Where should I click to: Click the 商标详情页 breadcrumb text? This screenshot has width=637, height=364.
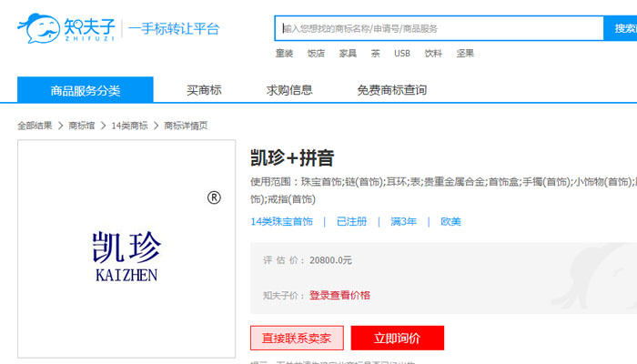(186, 126)
